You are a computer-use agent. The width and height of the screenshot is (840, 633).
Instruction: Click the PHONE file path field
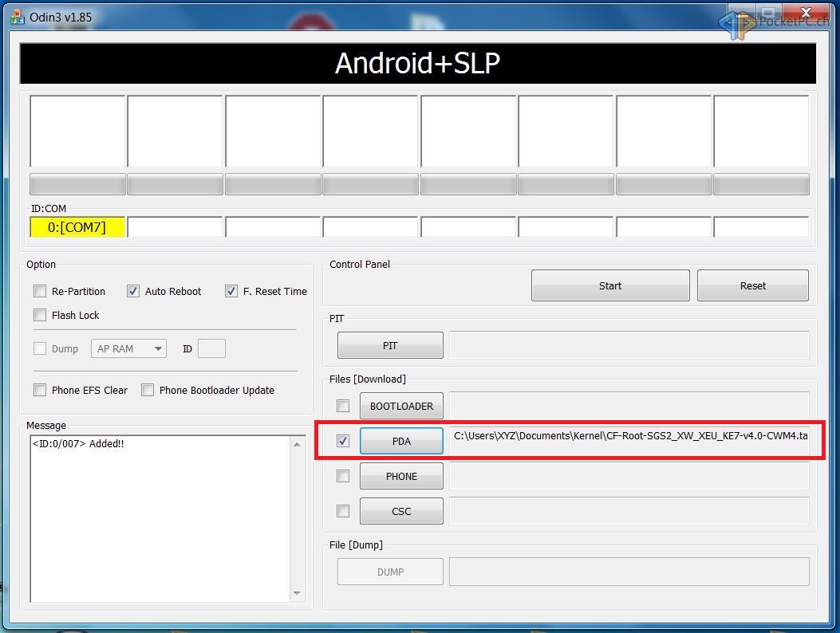point(629,476)
